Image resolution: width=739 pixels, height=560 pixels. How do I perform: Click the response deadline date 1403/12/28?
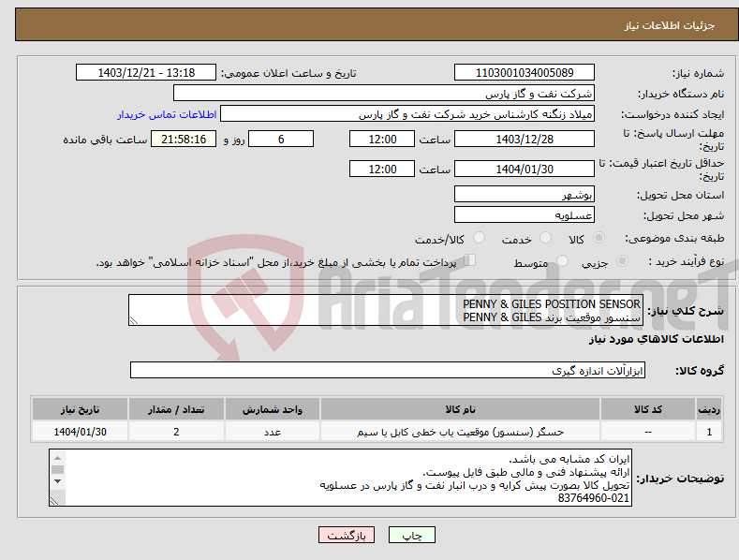point(525,139)
